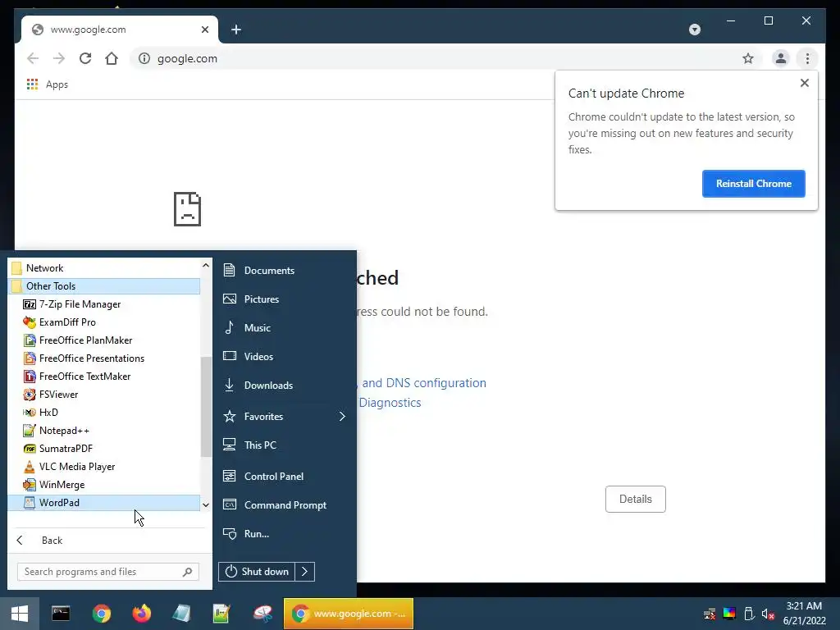Open the Chrome three-dot menu

tap(807, 58)
